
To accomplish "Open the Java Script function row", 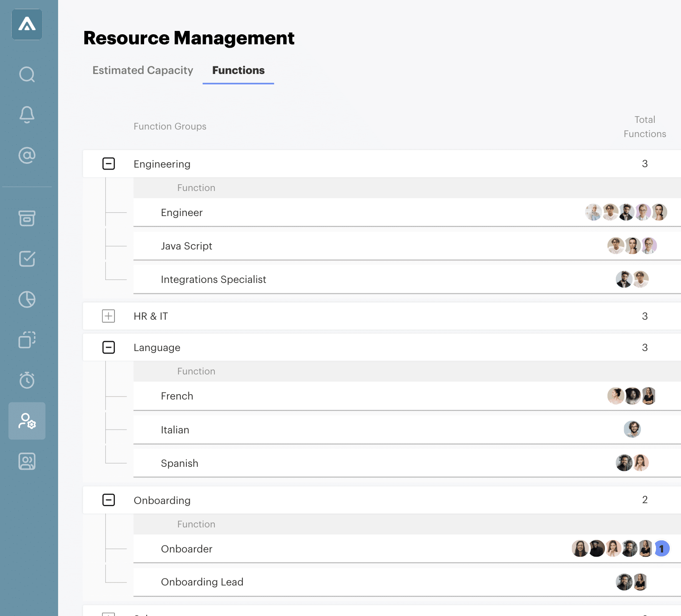I will tap(186, 246).
